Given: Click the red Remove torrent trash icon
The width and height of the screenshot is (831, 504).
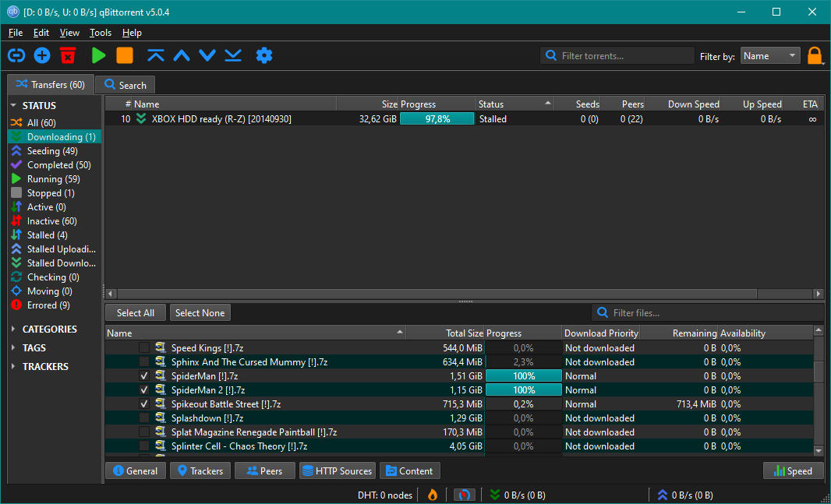Looking at the screenshot, I should 68,55.
